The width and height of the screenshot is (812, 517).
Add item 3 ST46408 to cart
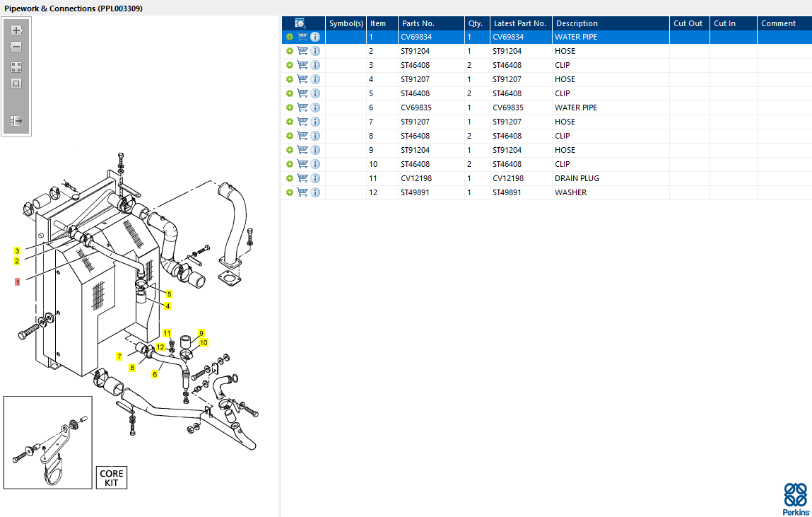click(302, 65)
